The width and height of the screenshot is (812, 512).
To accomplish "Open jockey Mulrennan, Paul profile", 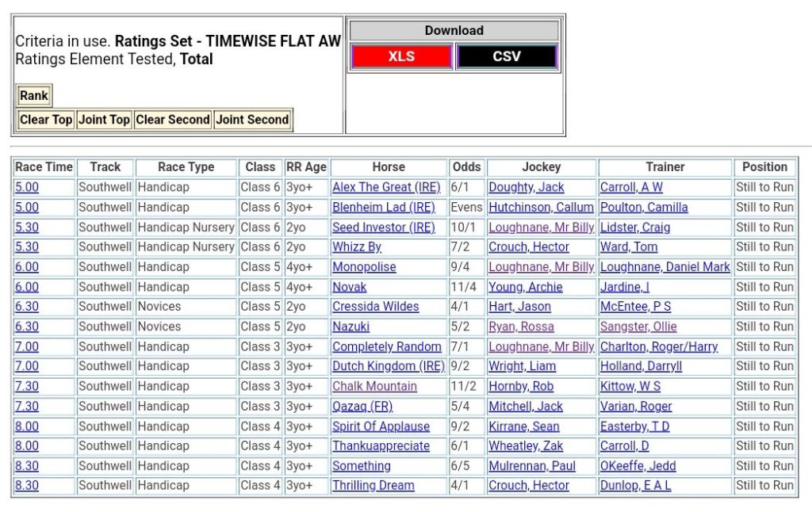I will point(532,466).
